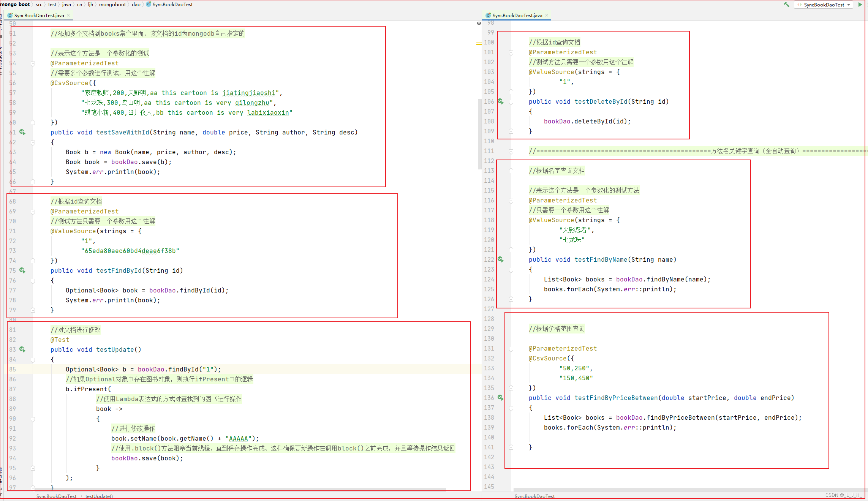This screenshot has height=501, width=868.
Task: Click line number 85 in the left gutter
Action: [13, 369]
